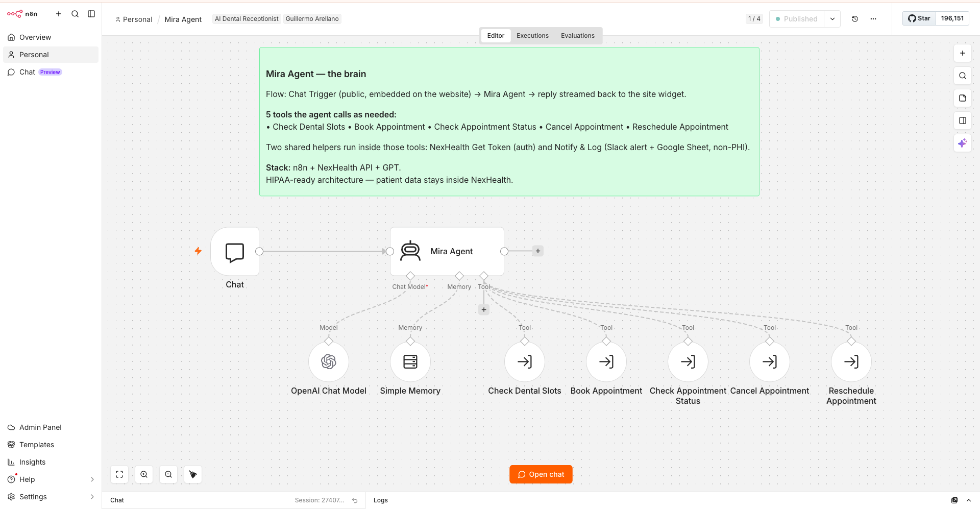
Task: Click the Mira Agent workflow name
Action: tap(183, 19)
